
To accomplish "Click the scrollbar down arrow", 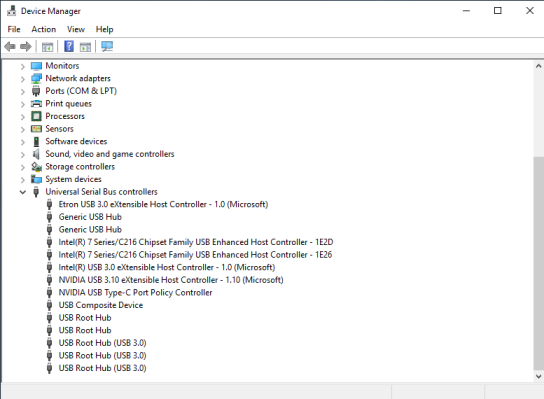I will pos(538,376).
